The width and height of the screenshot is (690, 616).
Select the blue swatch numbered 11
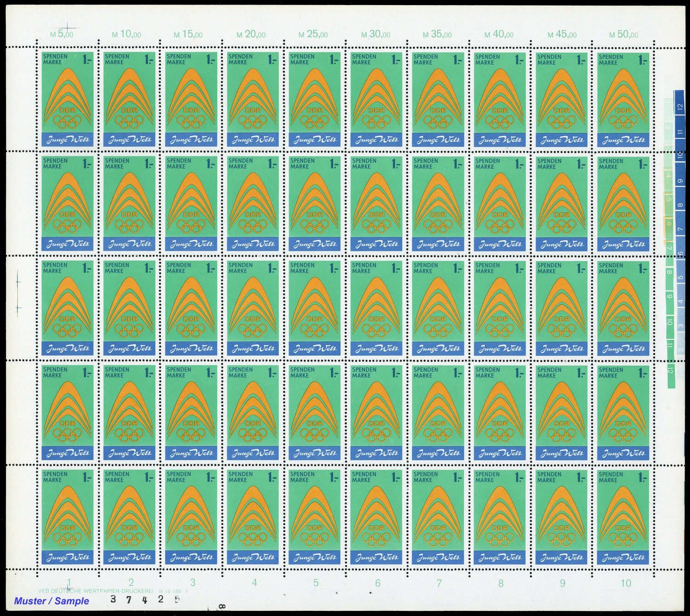tap(679, 126)
